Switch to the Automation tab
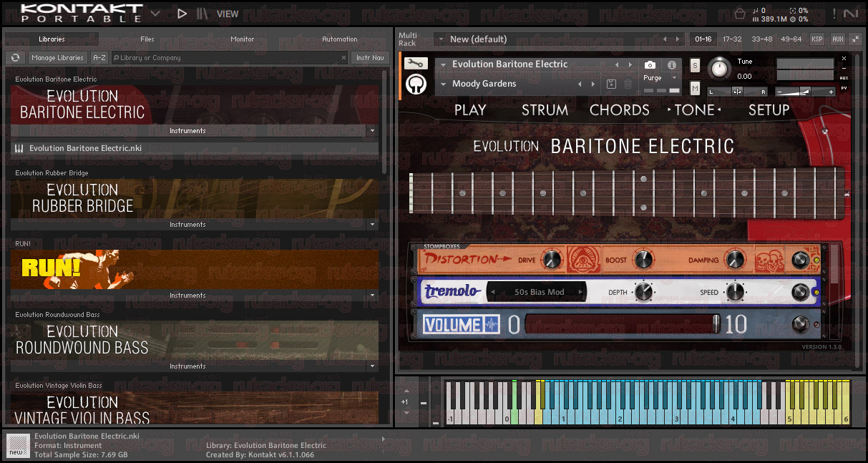 340,39
